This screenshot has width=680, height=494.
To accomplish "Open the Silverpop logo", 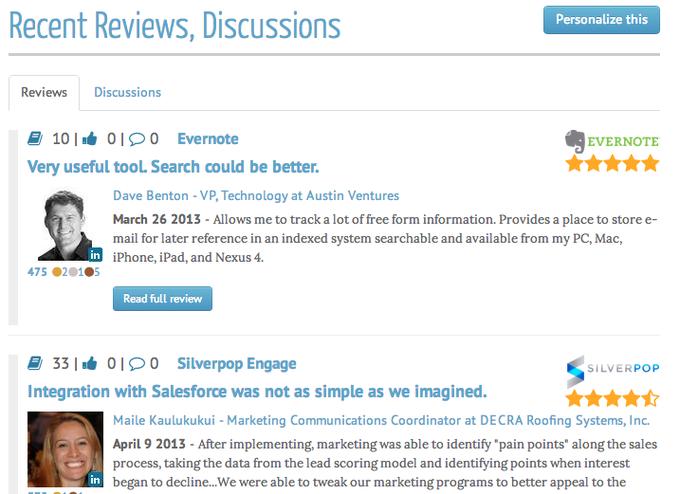I will click(613, 369).
